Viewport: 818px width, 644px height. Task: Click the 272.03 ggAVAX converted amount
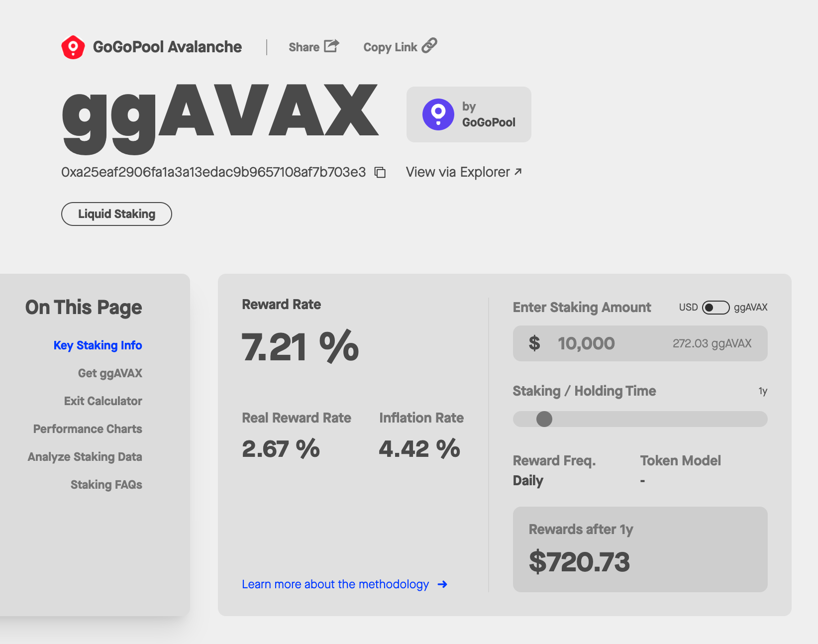(712, 343)
